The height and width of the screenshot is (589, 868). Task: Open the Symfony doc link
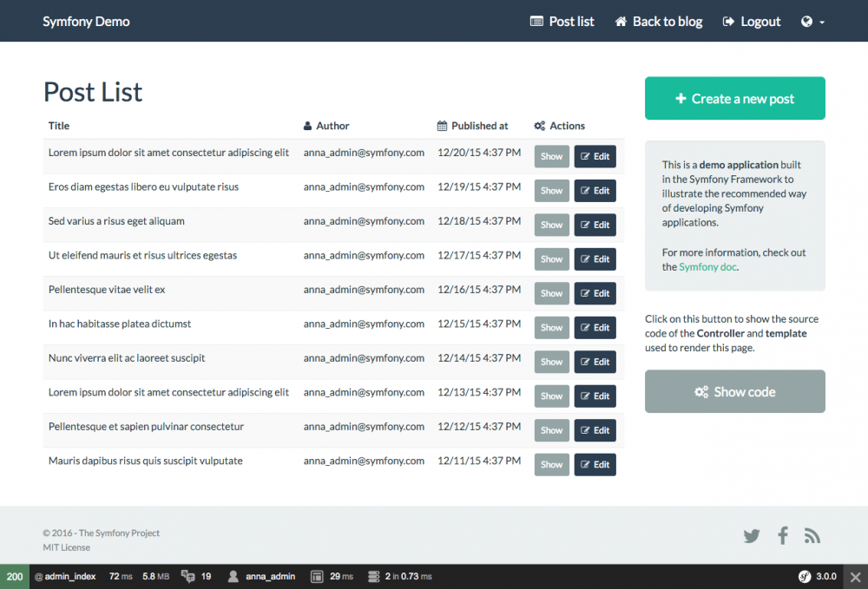[x=707, y=267]
